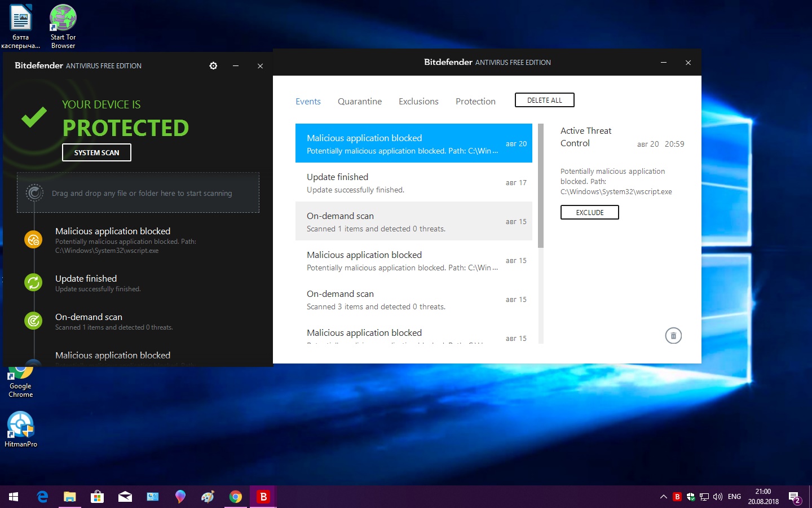Show hidden tray icons chevron

[x=663, y=497]
